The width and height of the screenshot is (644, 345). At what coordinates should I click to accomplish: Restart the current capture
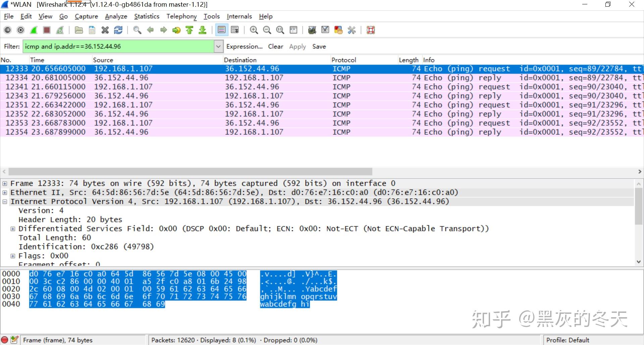(60, 30)
